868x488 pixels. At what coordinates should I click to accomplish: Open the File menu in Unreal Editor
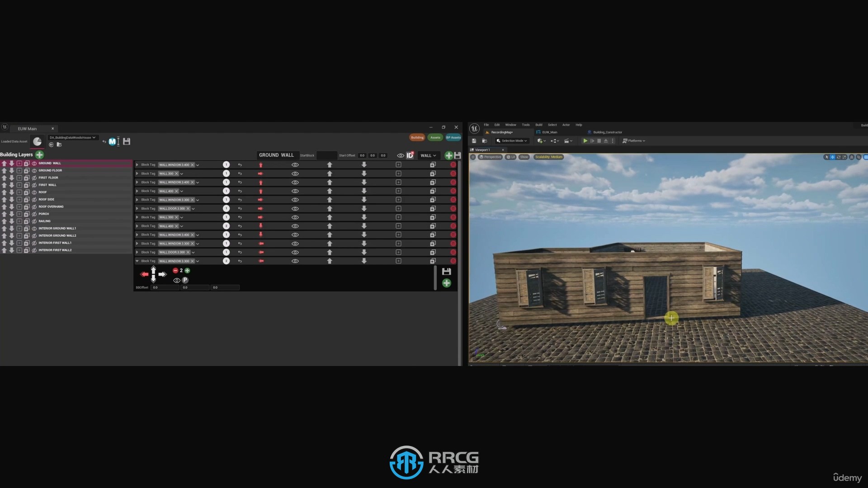pos(486,125)
